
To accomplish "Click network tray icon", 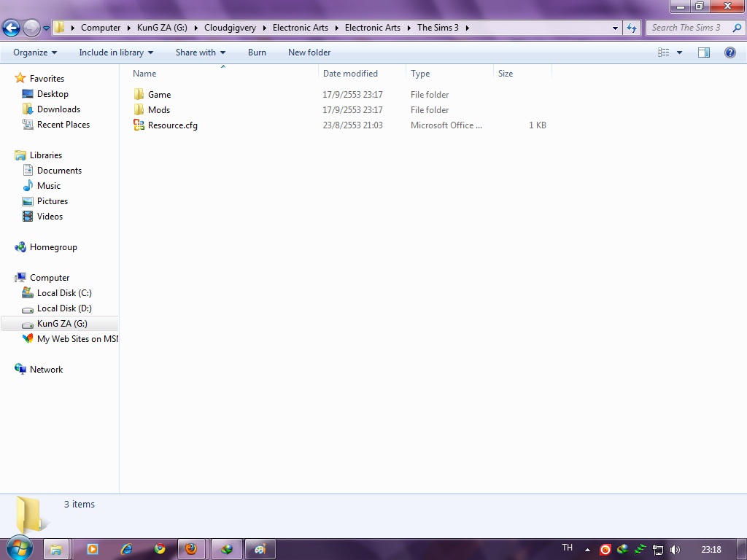I will (x=658, y=550).
